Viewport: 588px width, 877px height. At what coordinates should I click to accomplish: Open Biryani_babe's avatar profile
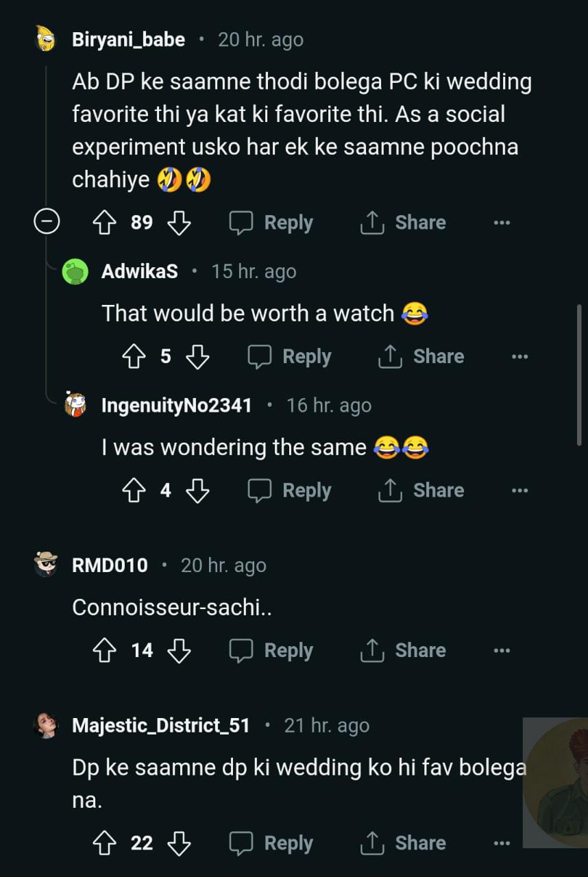click(47, 40)
